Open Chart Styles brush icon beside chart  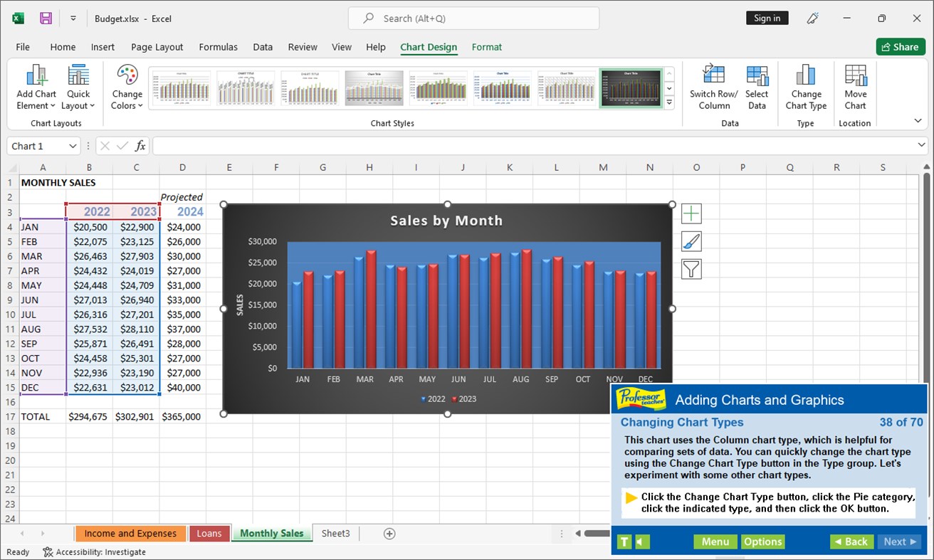(x=691, y=241)
